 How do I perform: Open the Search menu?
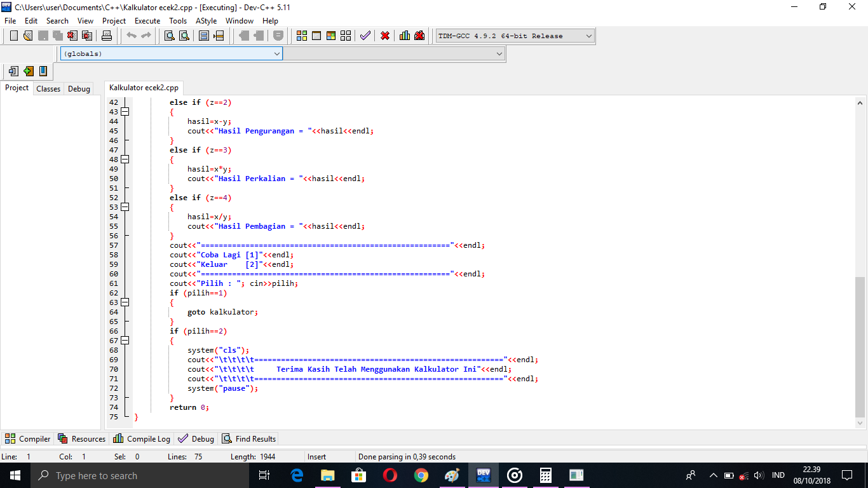57,21
